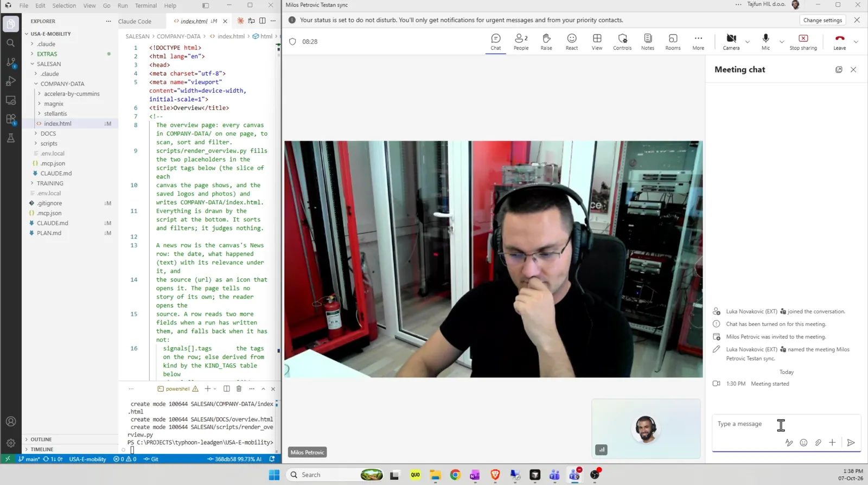Open Leave options dropdown arrow
868x485 pixels.
pos(856,42)
